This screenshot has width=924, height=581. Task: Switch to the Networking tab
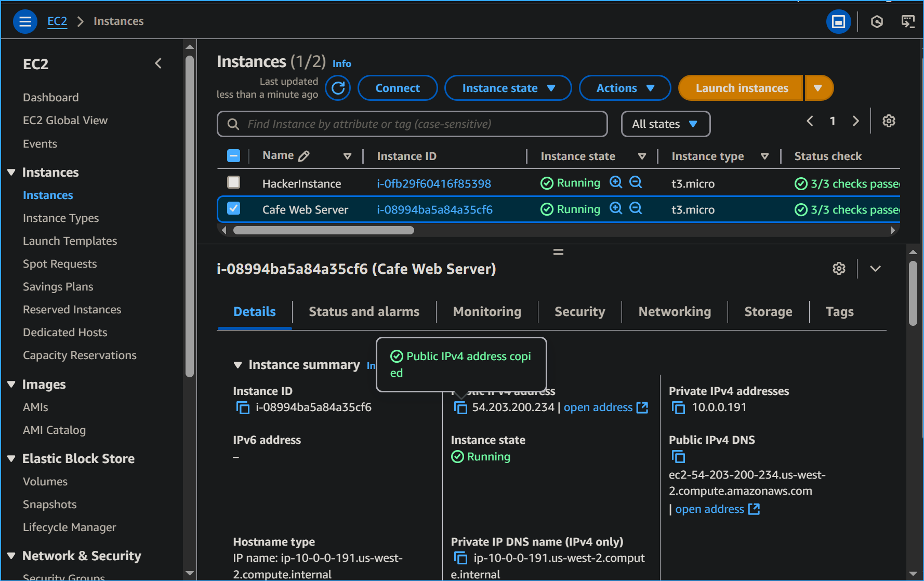click(674, 312)
